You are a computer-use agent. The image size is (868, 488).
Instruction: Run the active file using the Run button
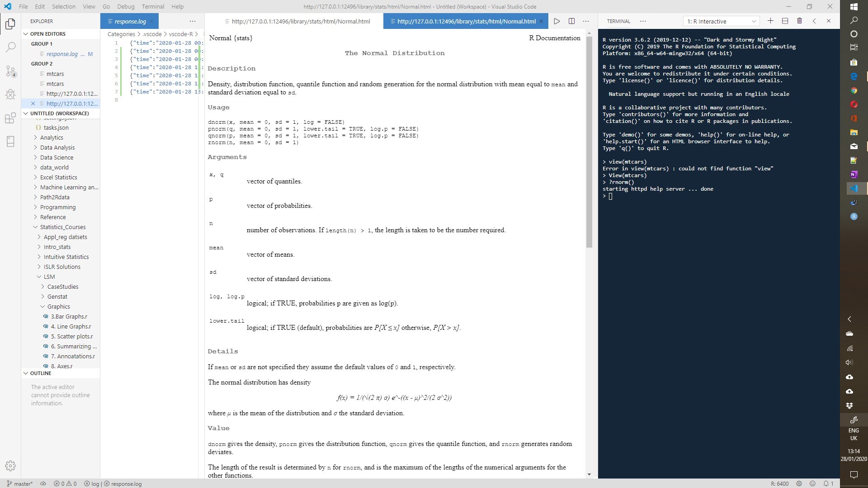[557, 21]
